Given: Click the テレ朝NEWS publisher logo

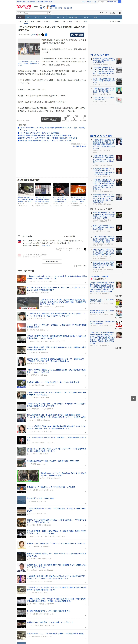Looking at the screenshot, I should (x=77, y=35).
